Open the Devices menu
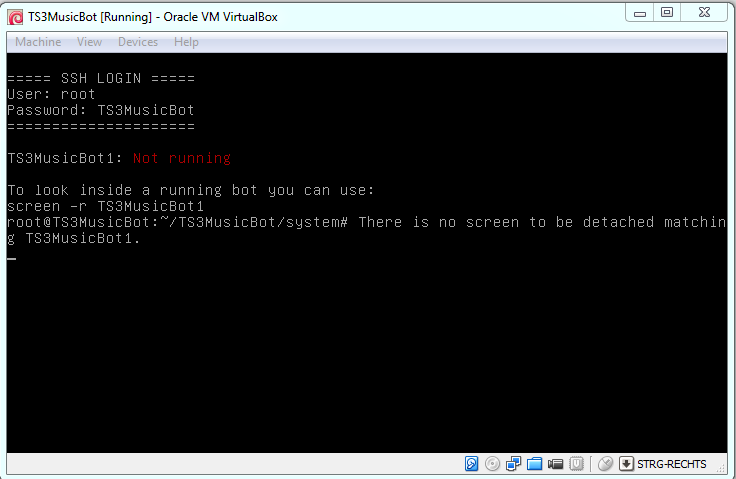 (138, 42)
